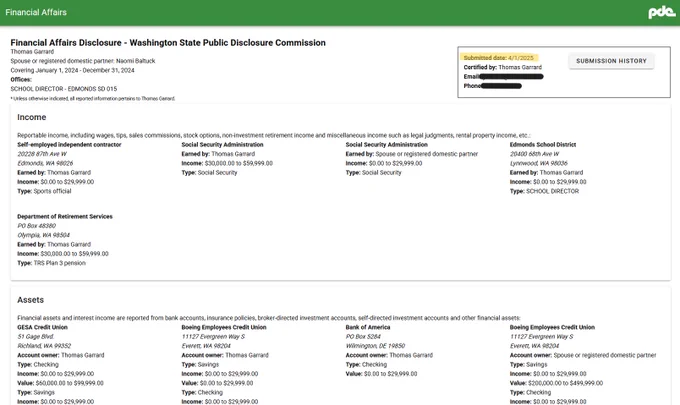Click Social Security Administration earned by Spouse entry
680x405 pixels.
click(386, 145)
